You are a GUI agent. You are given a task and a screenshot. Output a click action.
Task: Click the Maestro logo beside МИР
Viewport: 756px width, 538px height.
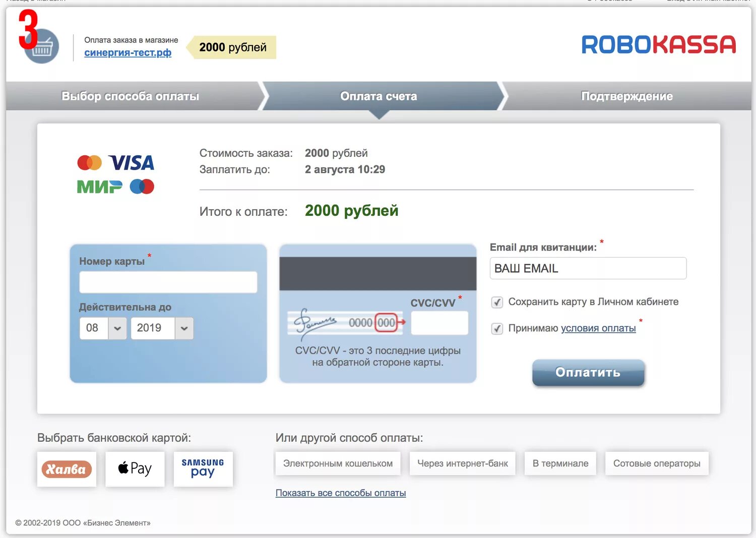(x=142, y=187)
